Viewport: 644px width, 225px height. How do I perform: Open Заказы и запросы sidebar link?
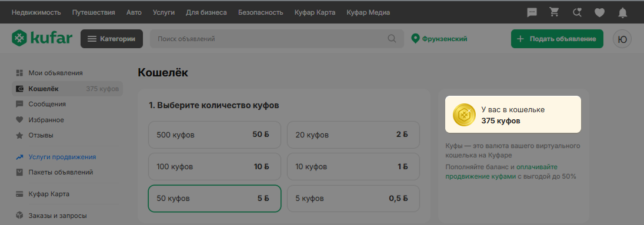(58, 216)
